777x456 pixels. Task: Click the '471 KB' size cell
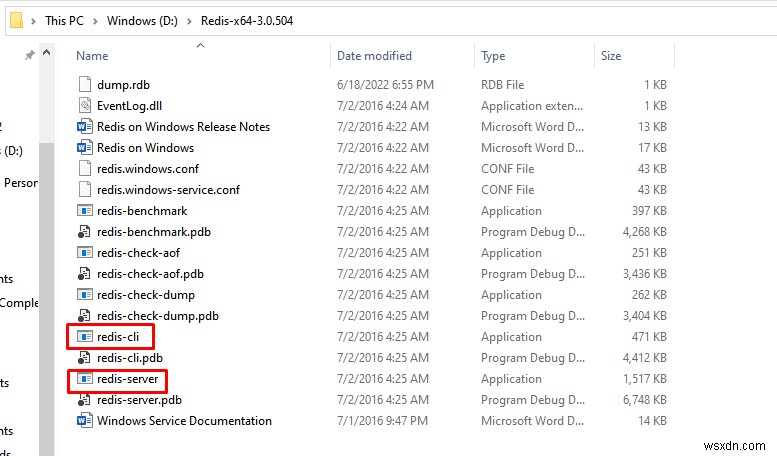click(x=649, y=337)
